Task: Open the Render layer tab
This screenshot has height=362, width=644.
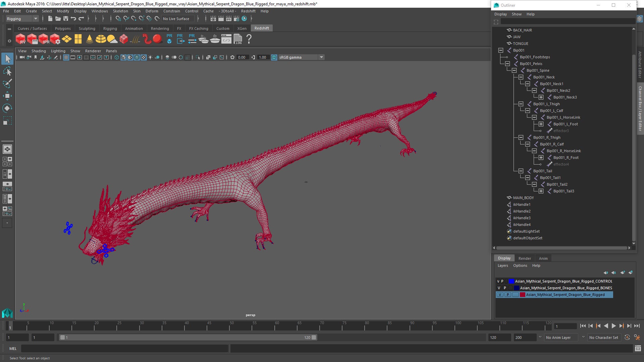Action: click(525, 258)
